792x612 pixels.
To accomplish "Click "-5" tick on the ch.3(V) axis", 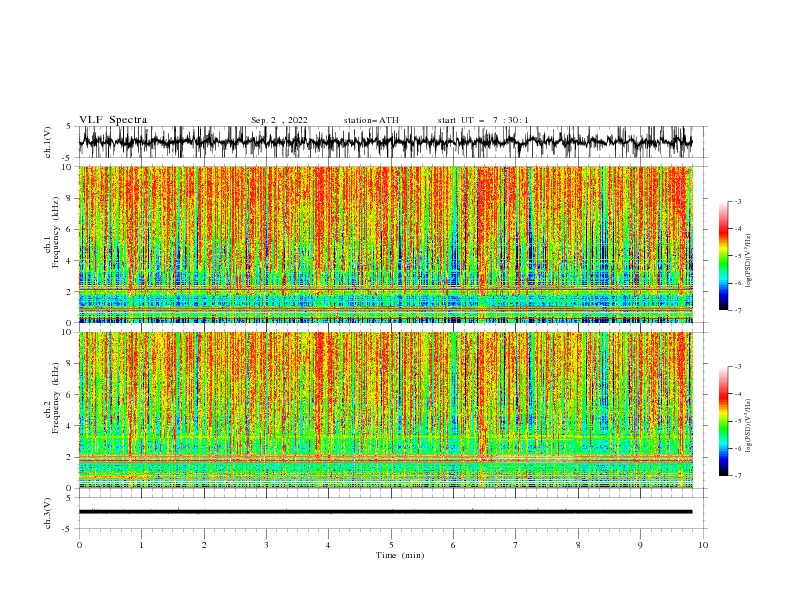I will (x=67, y=529).
